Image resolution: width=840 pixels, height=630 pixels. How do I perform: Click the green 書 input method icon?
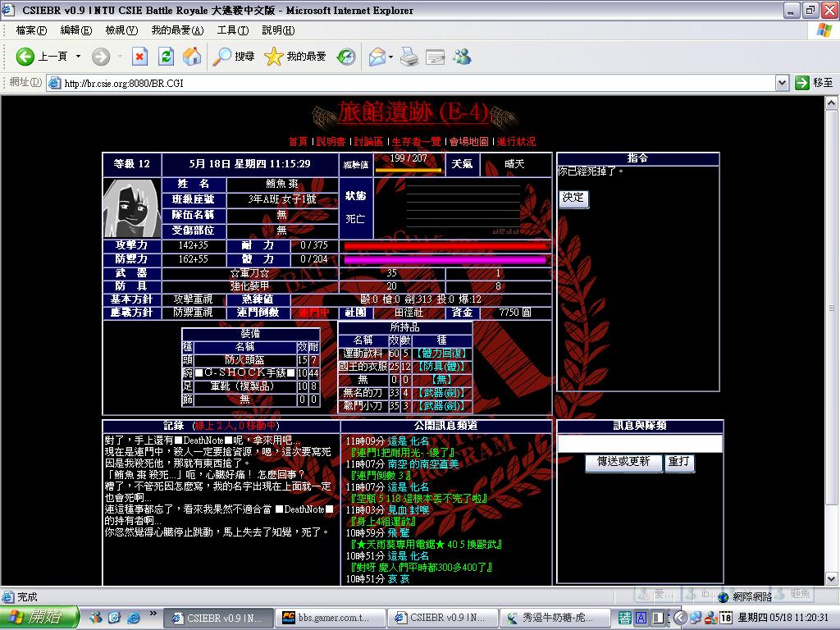point(624,618)
